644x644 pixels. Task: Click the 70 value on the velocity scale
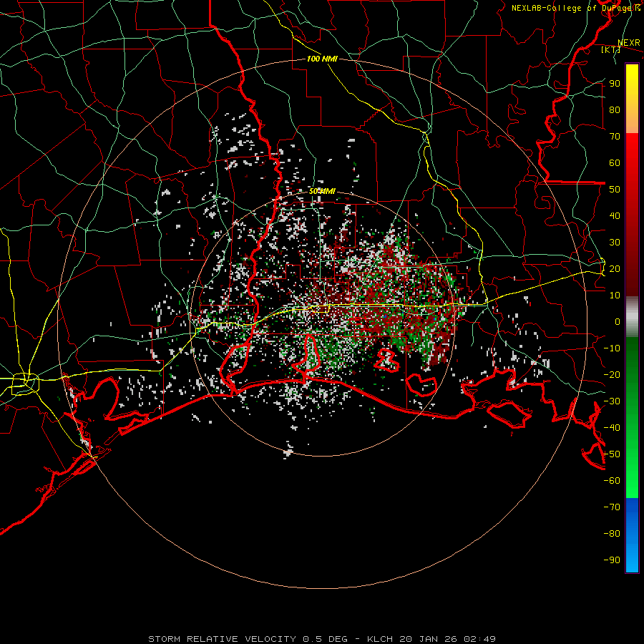615,137
